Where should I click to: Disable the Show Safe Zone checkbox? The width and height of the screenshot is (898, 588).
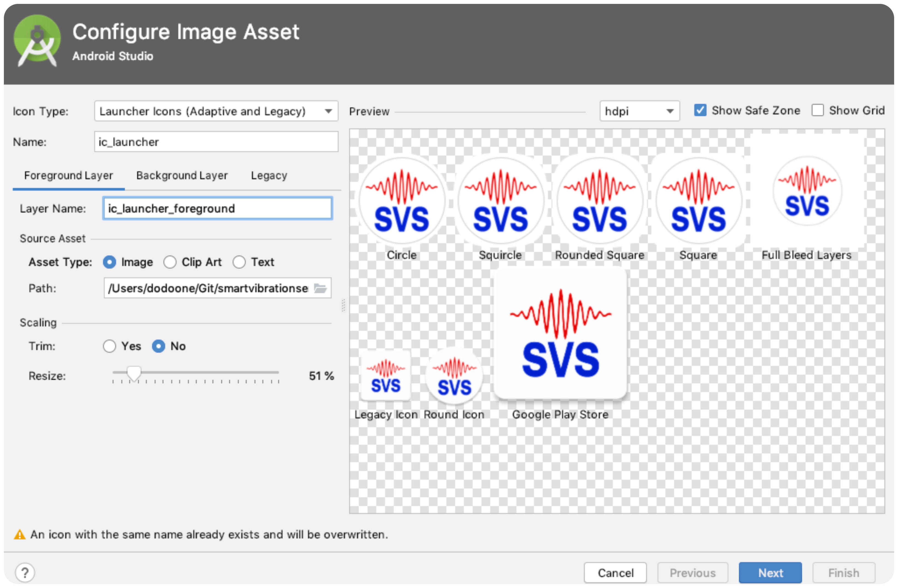click(700, 111)
